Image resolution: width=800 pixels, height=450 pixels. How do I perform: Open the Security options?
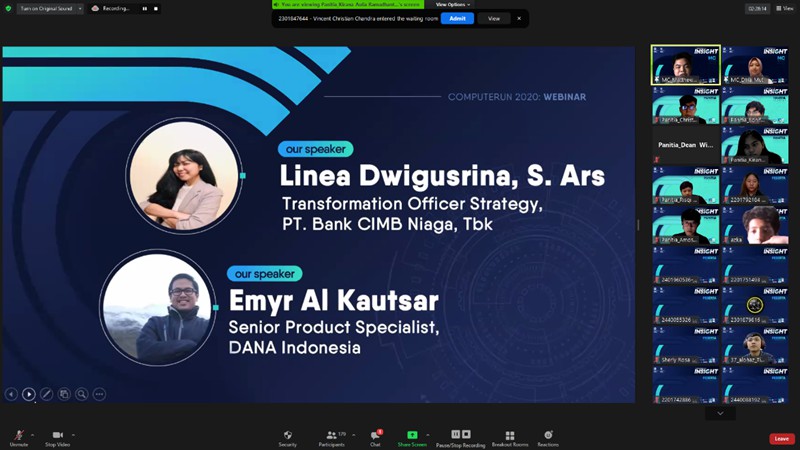point(288,438)
